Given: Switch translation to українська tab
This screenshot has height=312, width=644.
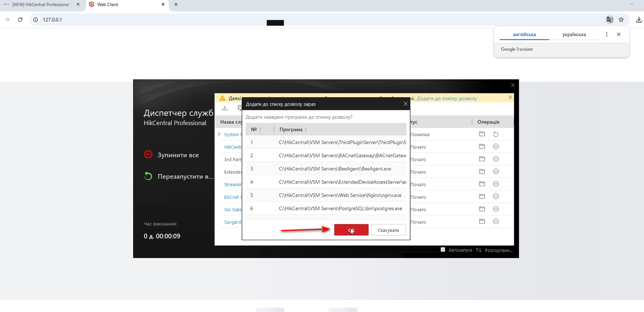Looking at the screenshot, I should [x=574, y=34].
